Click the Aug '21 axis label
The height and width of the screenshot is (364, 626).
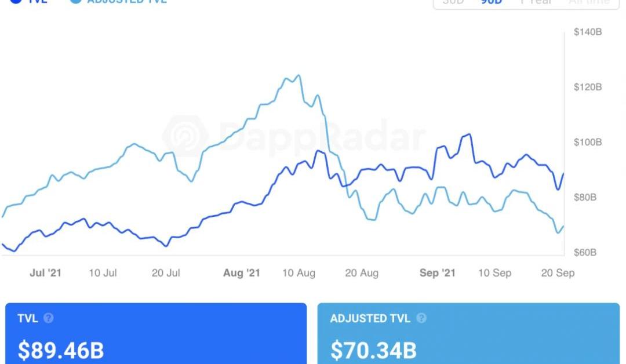pyautogui.click(x=242, y=273)
